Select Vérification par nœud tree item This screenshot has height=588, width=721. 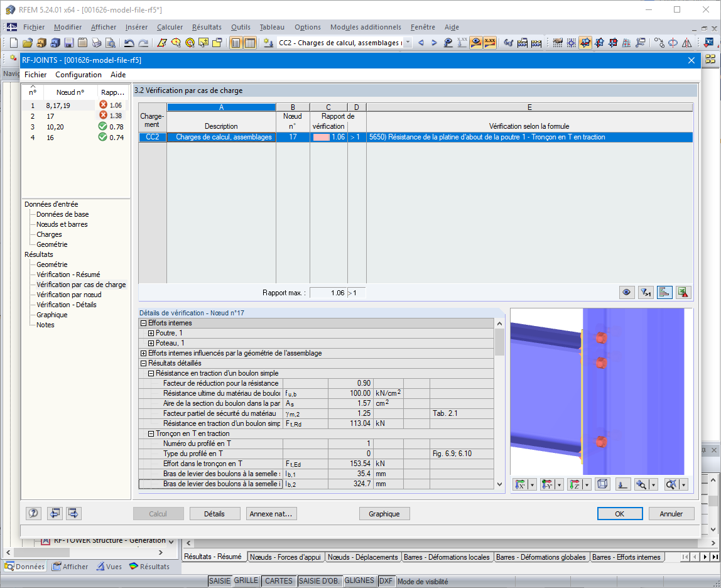69,295
